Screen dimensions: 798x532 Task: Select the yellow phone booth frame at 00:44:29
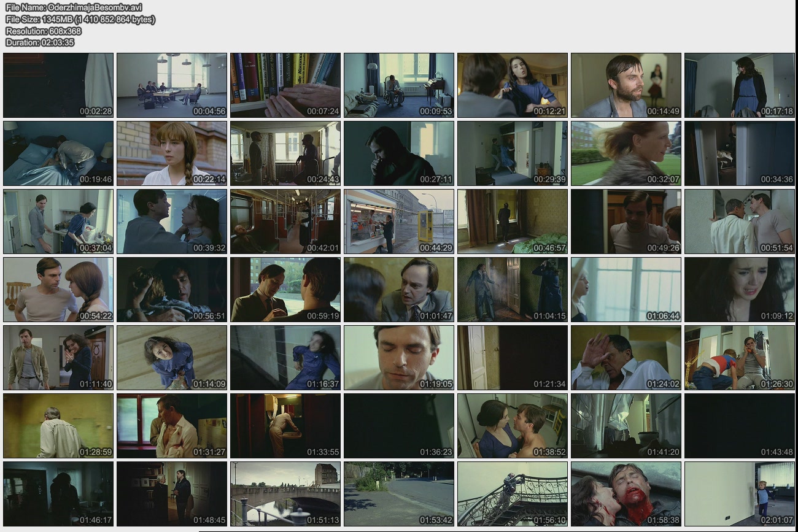(399, 222)
